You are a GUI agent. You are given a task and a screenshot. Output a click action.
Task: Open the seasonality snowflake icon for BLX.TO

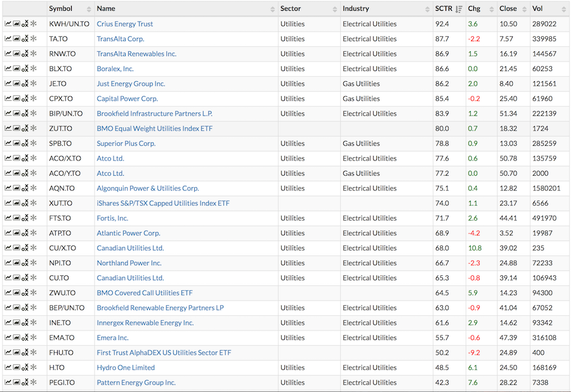[34, 69]
